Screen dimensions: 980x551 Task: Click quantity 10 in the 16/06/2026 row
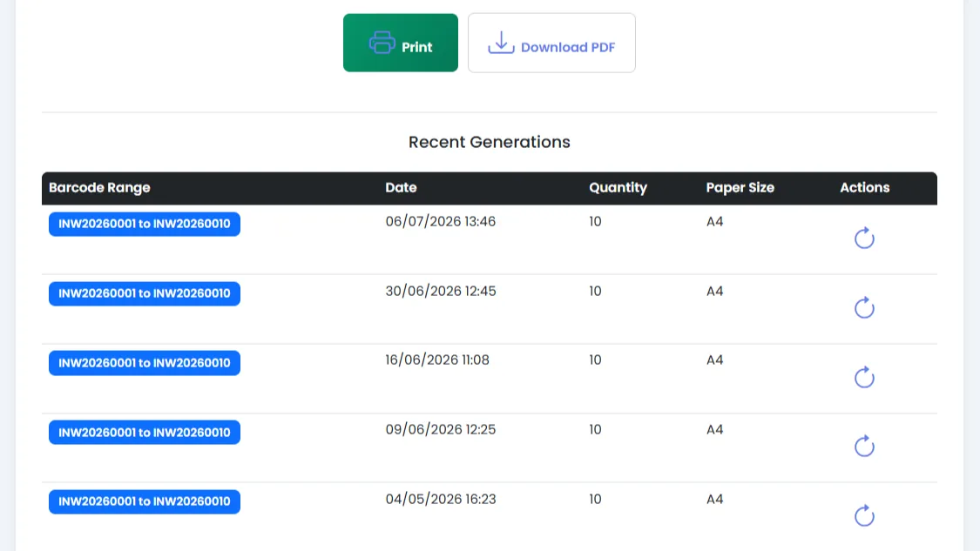pyautogui.click(x=595, y=359)
